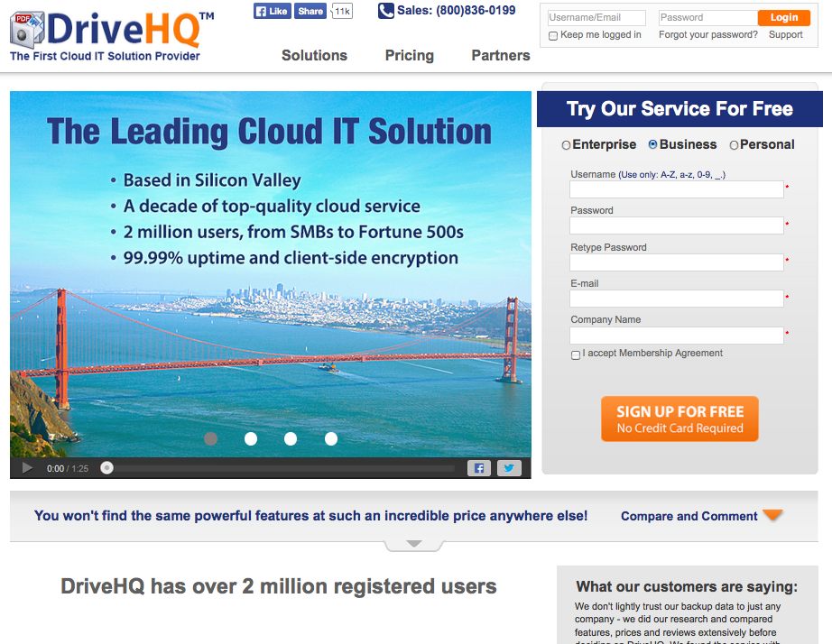
Task: Click 'A decade of top-quality cloud service' bullet
Action: (272, 206)
